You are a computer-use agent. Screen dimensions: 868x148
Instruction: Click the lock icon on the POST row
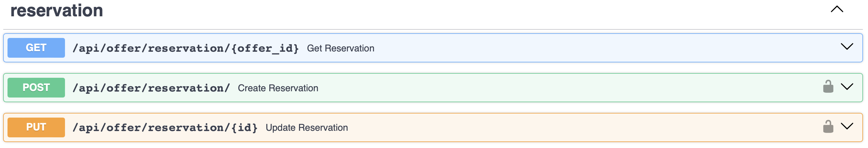click(x=828, y=87)
